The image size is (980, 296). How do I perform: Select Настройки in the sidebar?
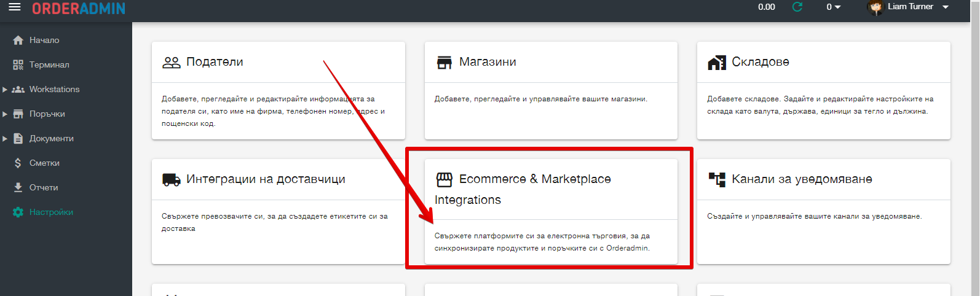(52, 212)
